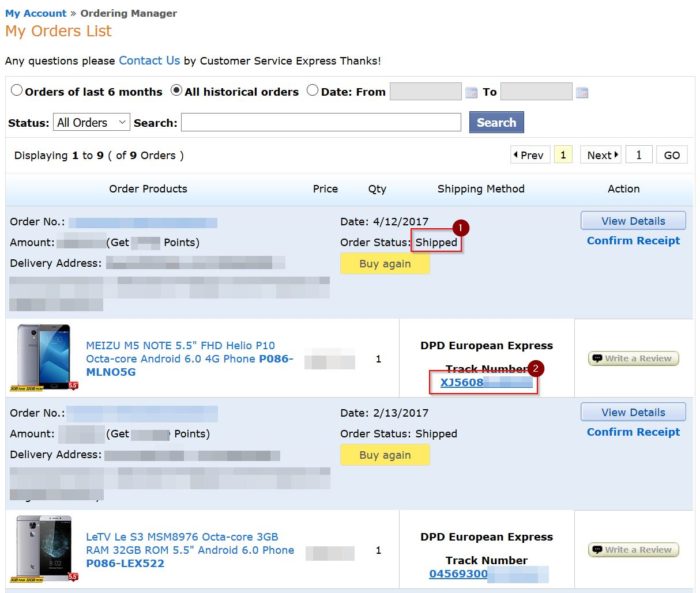700x593 pixels.
Task: Select All historical orders radio
Action: coord(176,90)
